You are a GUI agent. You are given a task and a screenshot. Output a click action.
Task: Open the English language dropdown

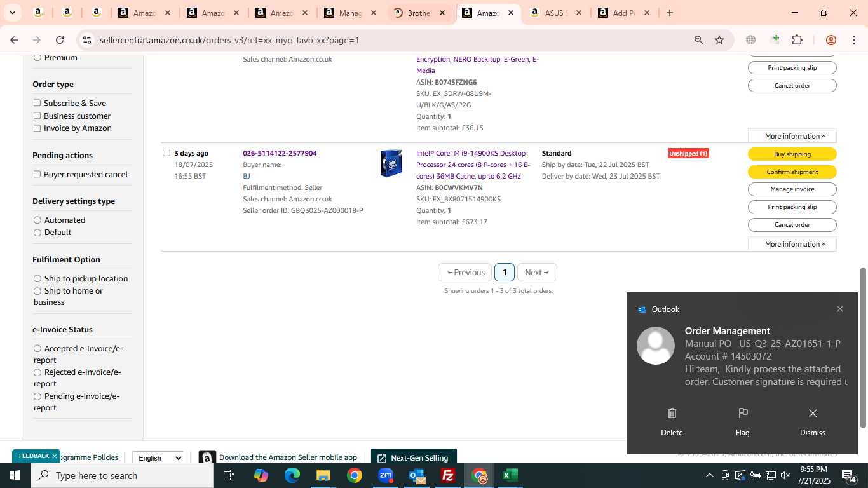pos(158,457)
